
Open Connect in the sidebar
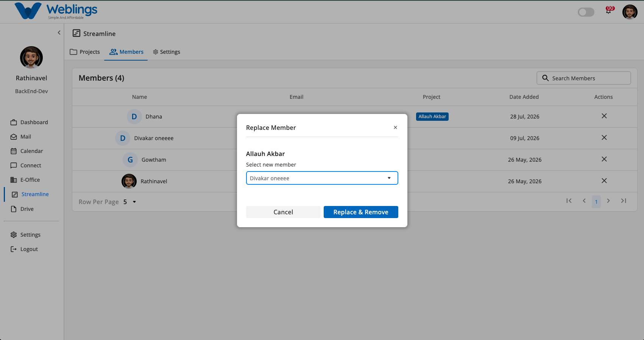[x=26, y=165]
